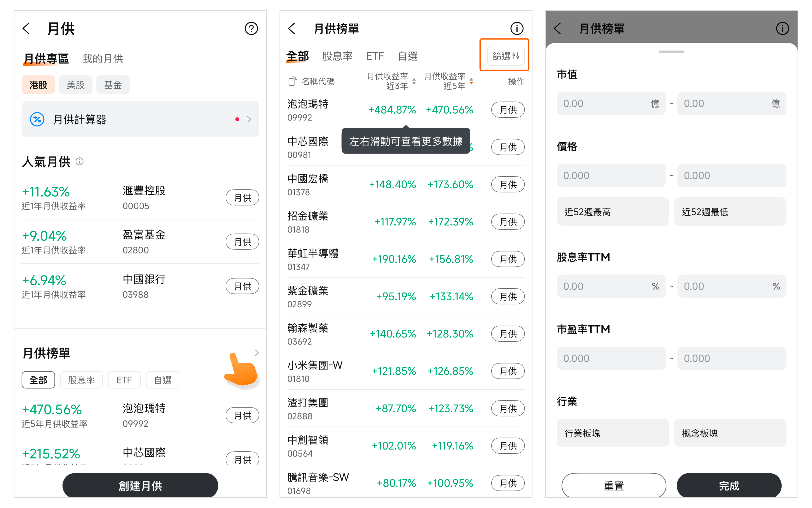This screenshot has width=812, height=508.
Task: Select the 港股 market chip
Action: click(x=38, y=85)
